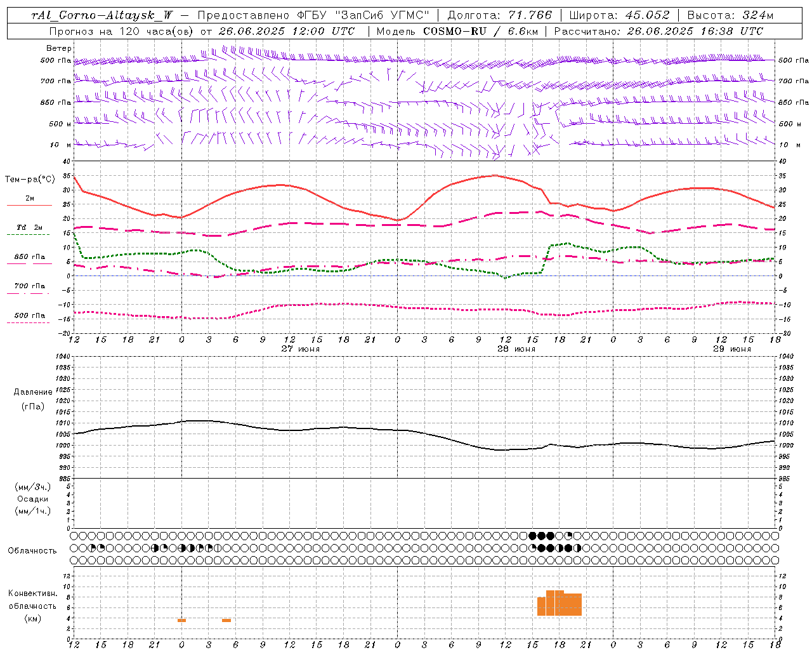Click the dotted line sample under temperature 500 гПа
Viewport: 812px width, 650px height.
(x=29, y=323)
